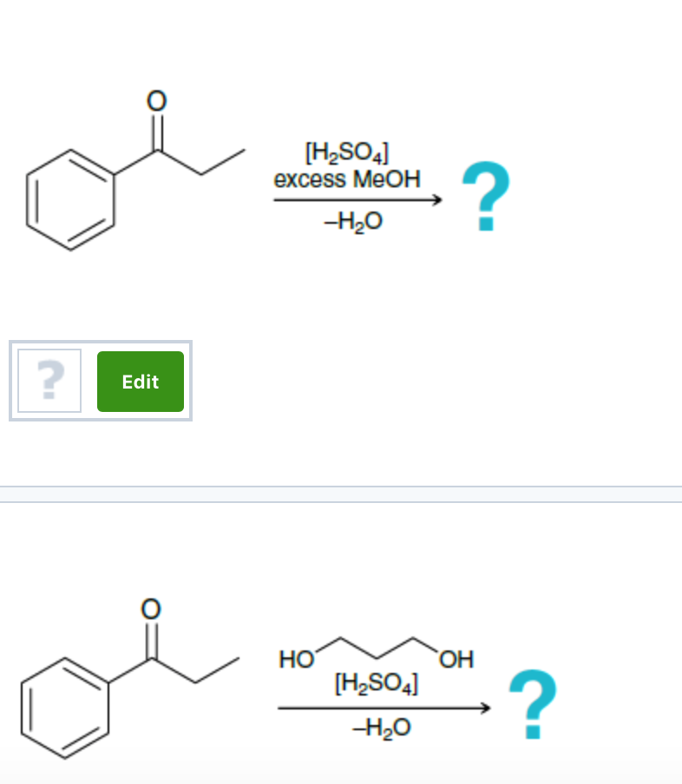Click the [H2SO4] label above the first arrow
Image resolution: width=682 pixels, height=784 pixels.
click(x=346, y=151)
